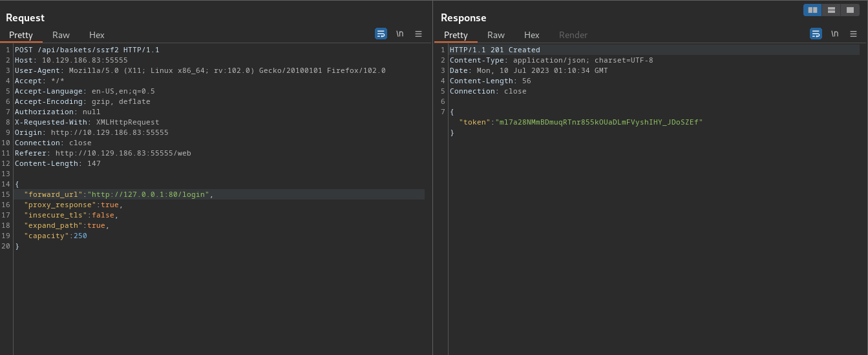Switch to Response Hex tab
Image resolution: width=868 pixels, height=355 pixels.
(531, 35)
